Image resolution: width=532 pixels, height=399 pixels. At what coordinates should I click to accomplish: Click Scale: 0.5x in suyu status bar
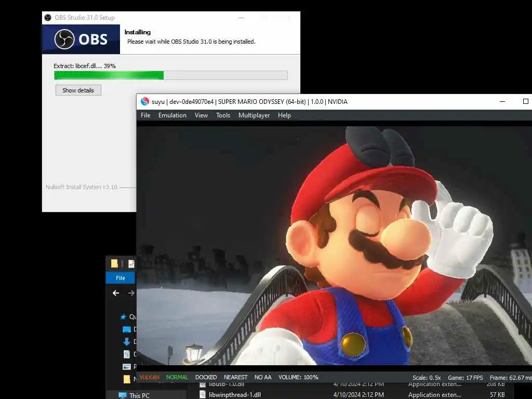pyautogui.click(x=427, y=378)
